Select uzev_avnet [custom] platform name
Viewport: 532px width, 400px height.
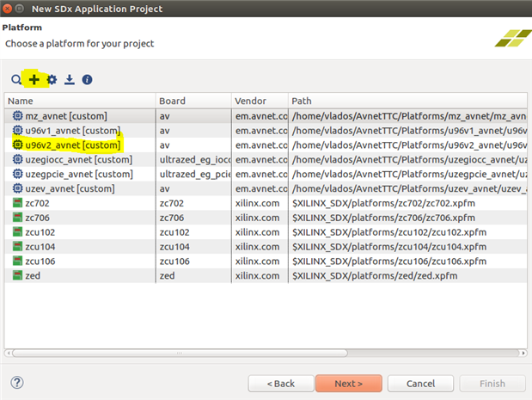pos(70,188)
